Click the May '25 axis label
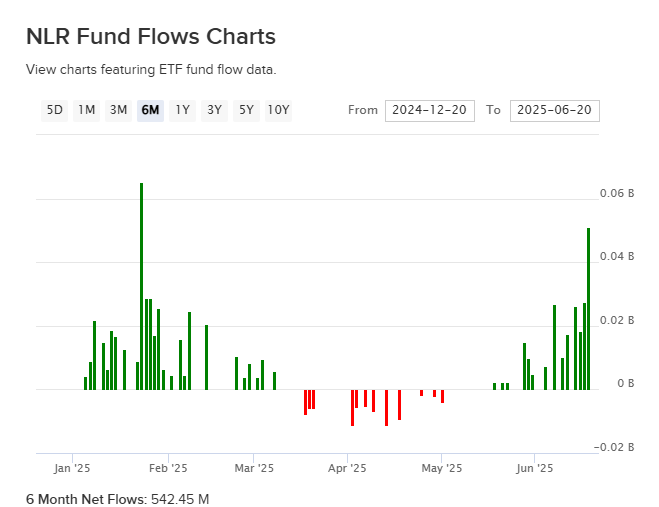This screenshot has height=507, width=659. [x=441, y=467]
